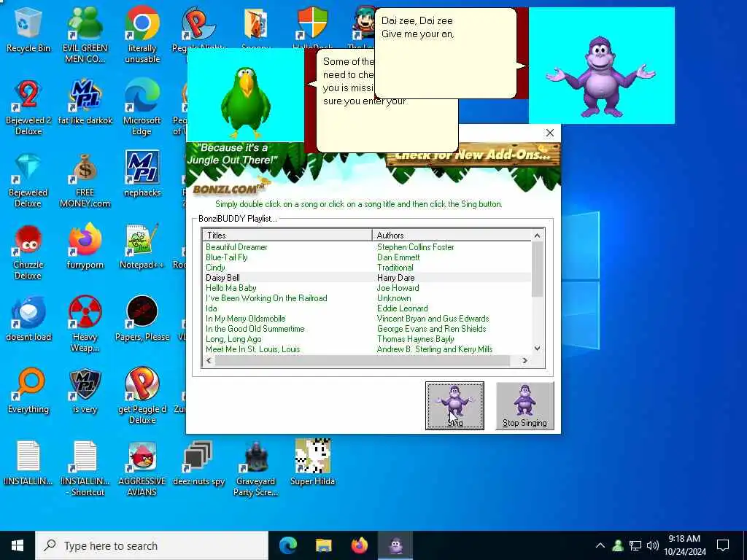Click the green Peedy parrot character
Image resolution: width=747 pixels, height=560 pixels.
(245, 102)
